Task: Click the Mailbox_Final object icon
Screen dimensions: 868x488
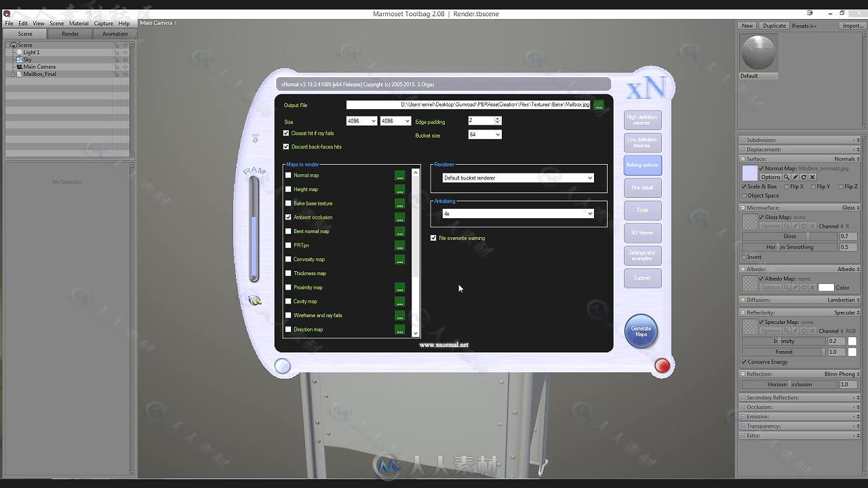Action: coord(19,74)
